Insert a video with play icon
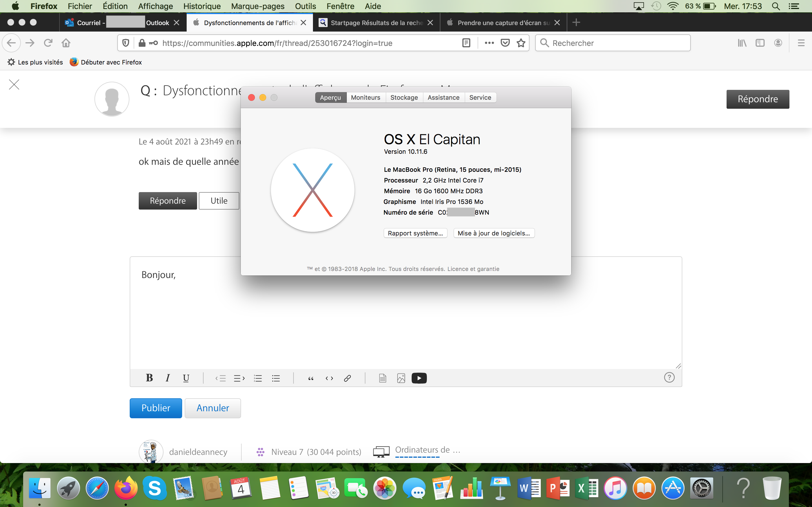This screenshot has height=507, width=812. click(419, 378)
